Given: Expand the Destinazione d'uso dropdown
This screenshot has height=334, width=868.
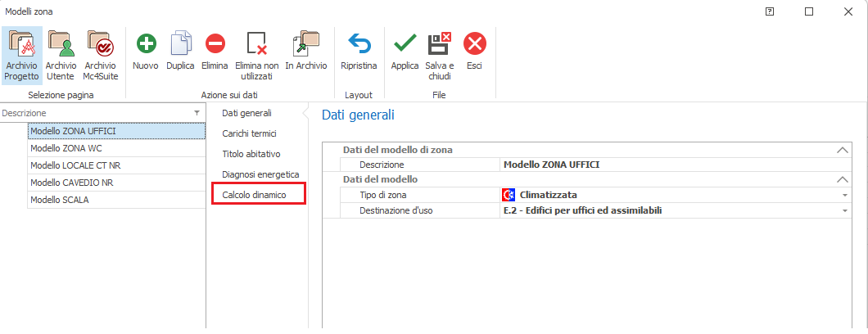Looking at the screenshot, I should pyautogui.click(x=843, y=211).
